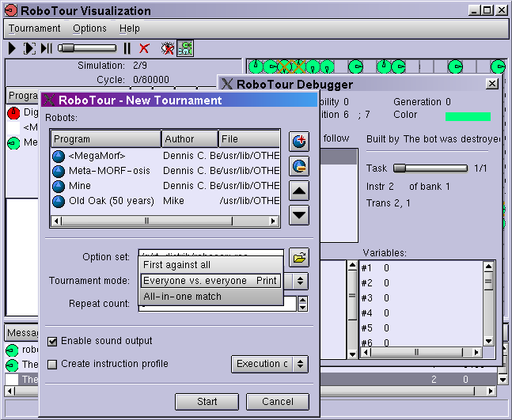Remove robot with the minus icon

(x=299, y=166)
